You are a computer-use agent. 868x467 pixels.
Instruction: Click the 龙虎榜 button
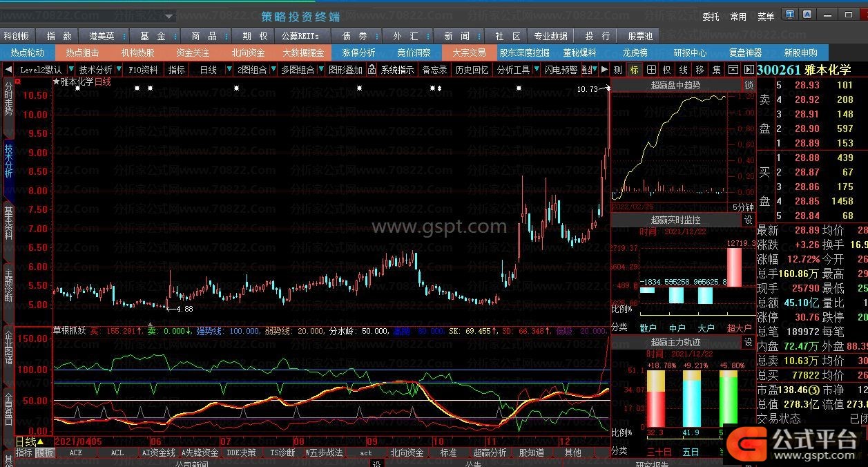tap(635, 53)
